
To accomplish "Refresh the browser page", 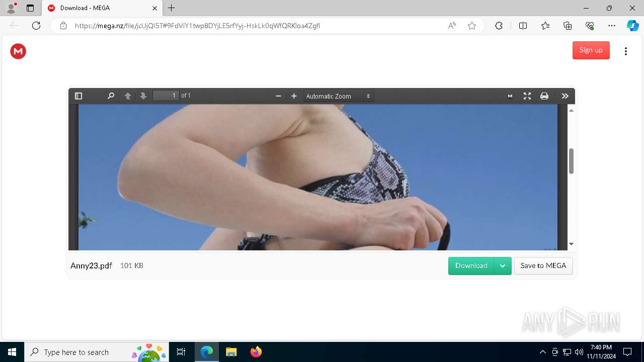I will [36, 26].
